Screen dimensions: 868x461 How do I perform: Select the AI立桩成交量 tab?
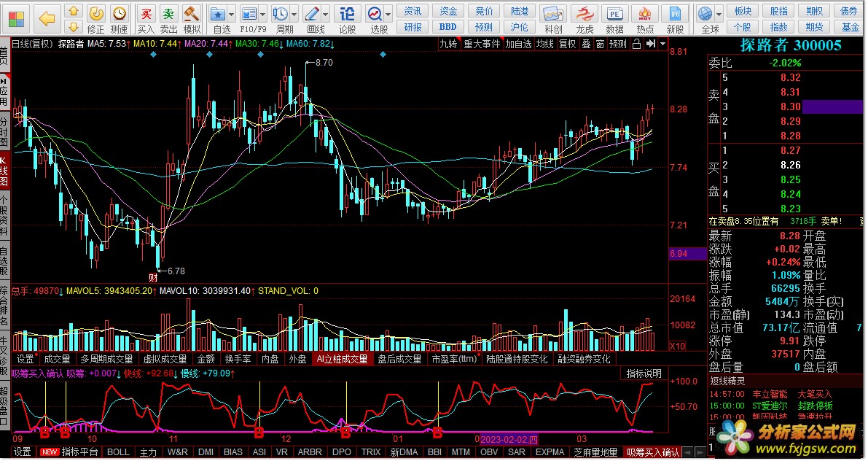click(x=342, y=359)
